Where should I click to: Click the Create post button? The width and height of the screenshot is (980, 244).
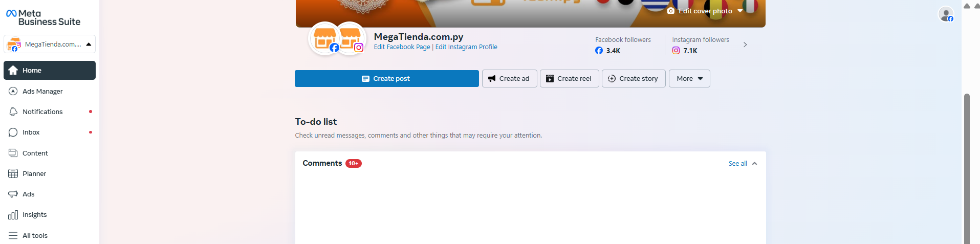pyautogui.click(x=387, y=78)
